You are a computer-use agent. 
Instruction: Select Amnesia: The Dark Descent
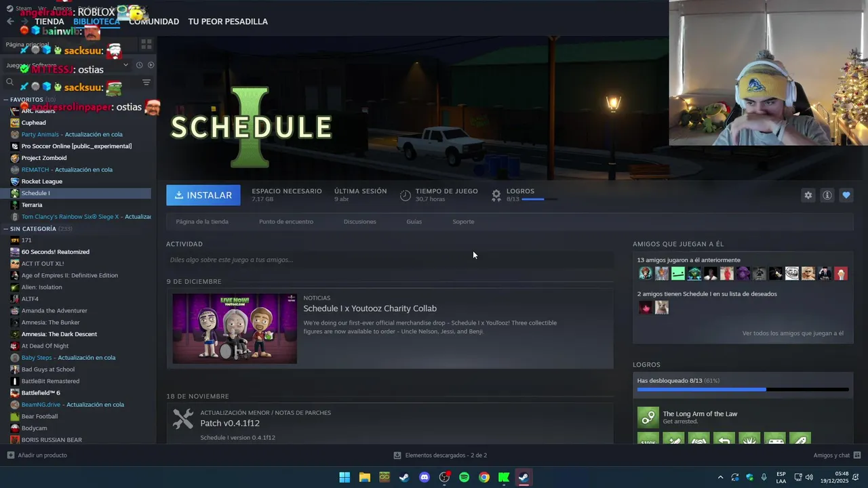(59, 334)
